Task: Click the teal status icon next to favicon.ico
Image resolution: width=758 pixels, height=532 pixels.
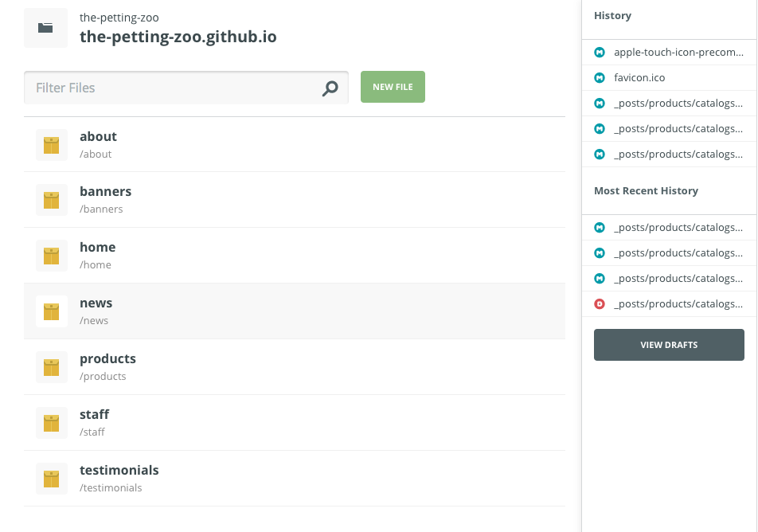Action: 600,78
